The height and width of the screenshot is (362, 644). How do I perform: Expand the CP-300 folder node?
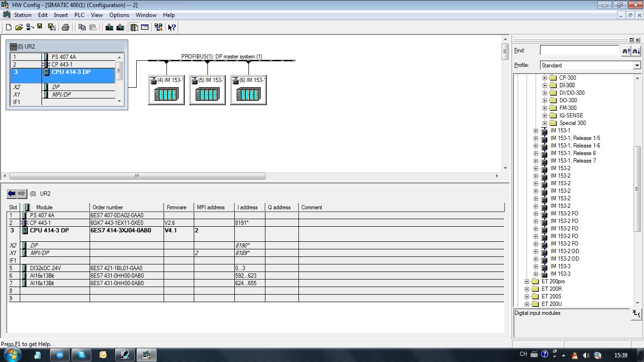pyautogui.click(x=545, y=78)
